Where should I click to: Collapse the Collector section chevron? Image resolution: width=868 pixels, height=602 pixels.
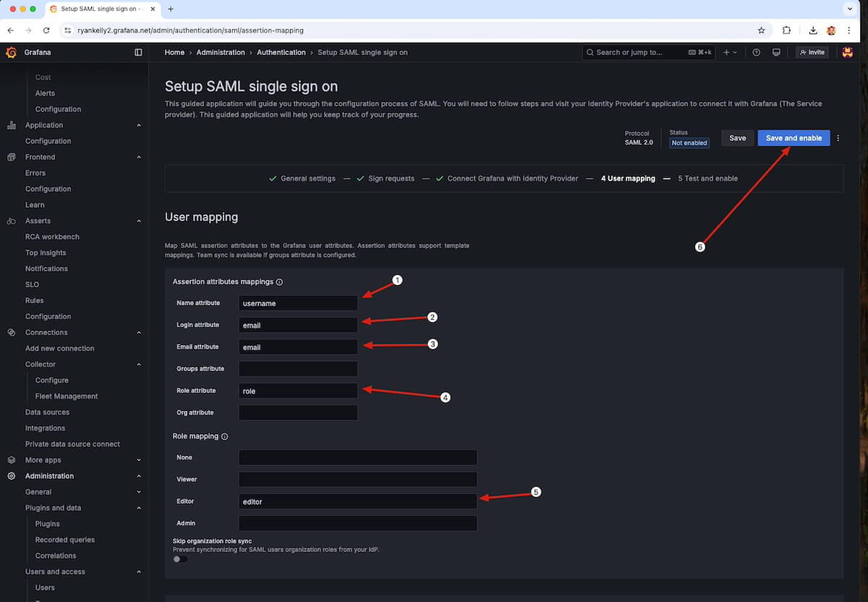pyautogui.click(x=138, y=365)
